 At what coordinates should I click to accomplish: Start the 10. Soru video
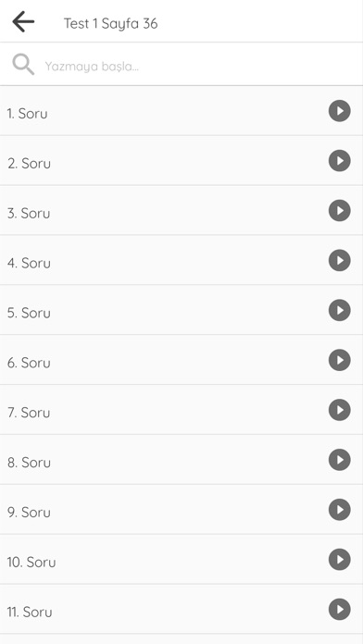pyautogui.click(x=339, y=560)
